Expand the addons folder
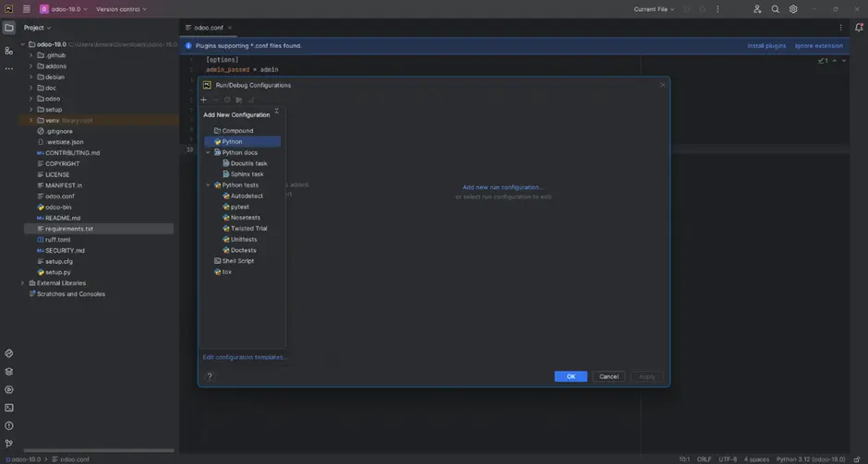 click(31, 65)
